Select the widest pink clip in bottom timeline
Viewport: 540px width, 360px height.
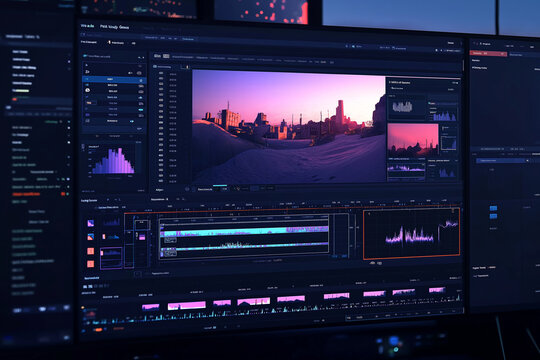[x=187, y=306]
